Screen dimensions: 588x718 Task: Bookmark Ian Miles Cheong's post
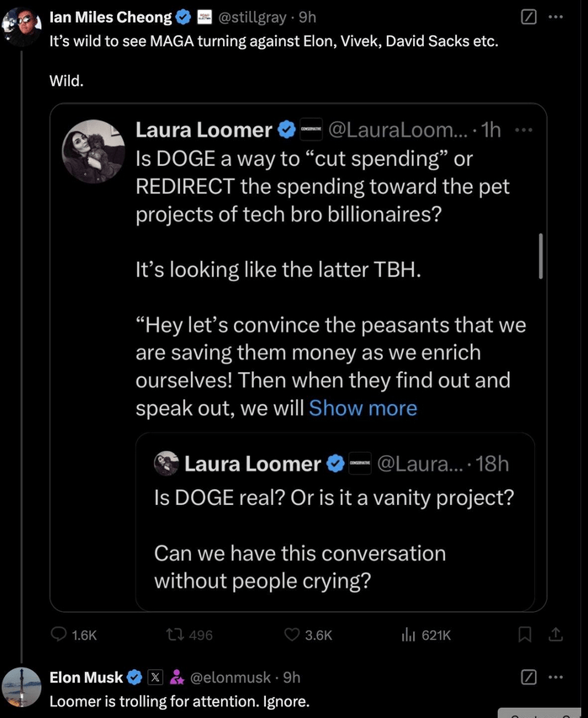pos(524,635)
